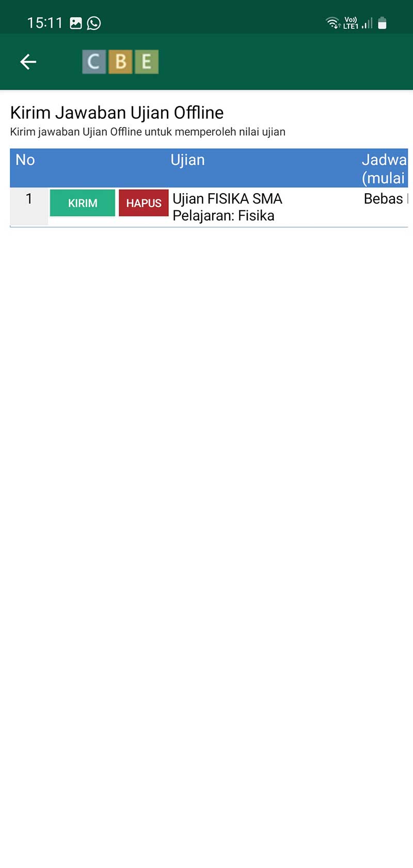Tap the Pelajaran: Fisika text
The image size is (413, 868).
[x=224, y=215]
